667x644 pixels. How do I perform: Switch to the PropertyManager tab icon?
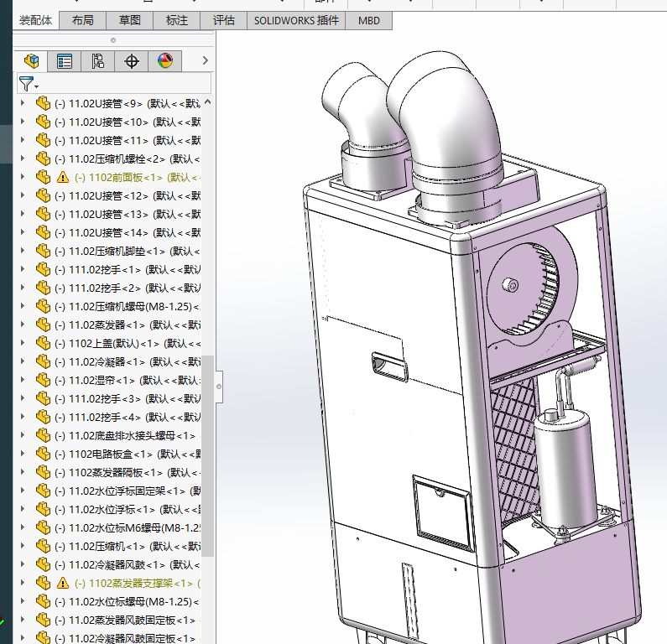[x=65, y=60]
